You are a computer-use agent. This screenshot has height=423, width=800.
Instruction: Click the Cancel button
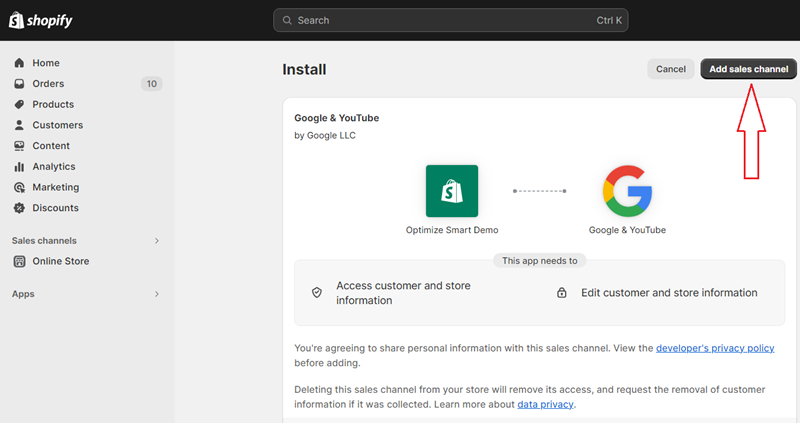(670, 69)
